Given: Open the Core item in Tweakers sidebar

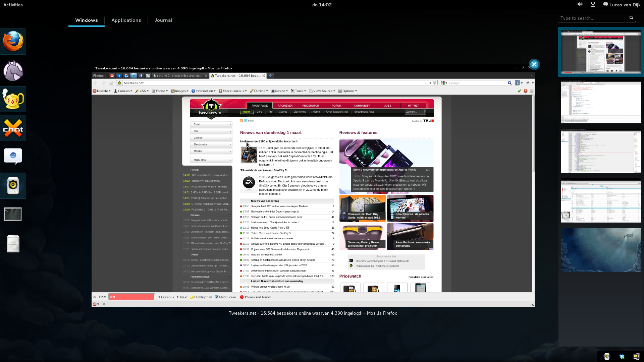Looking at the screenshot, I should (211, 124).
